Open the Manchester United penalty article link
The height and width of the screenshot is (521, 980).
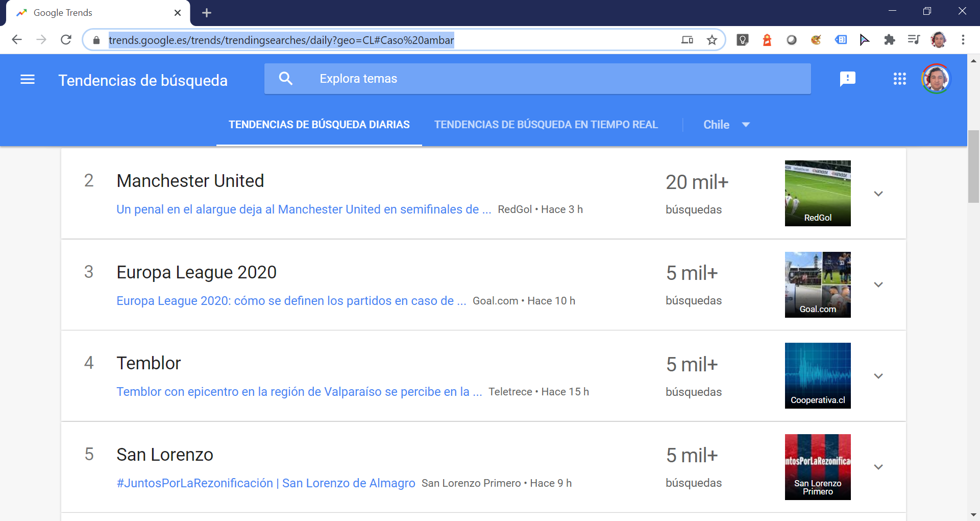click(304, 209)
